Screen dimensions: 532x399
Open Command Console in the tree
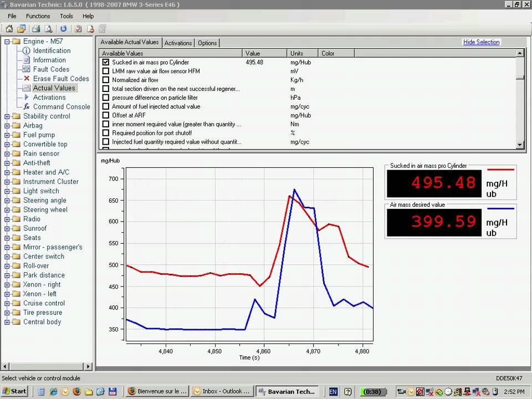point(62,106)
